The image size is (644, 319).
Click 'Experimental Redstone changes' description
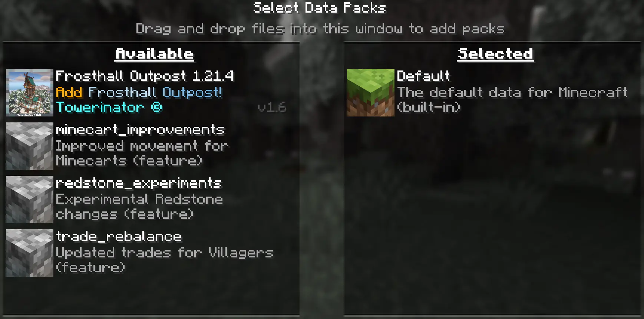click(139, 207)
